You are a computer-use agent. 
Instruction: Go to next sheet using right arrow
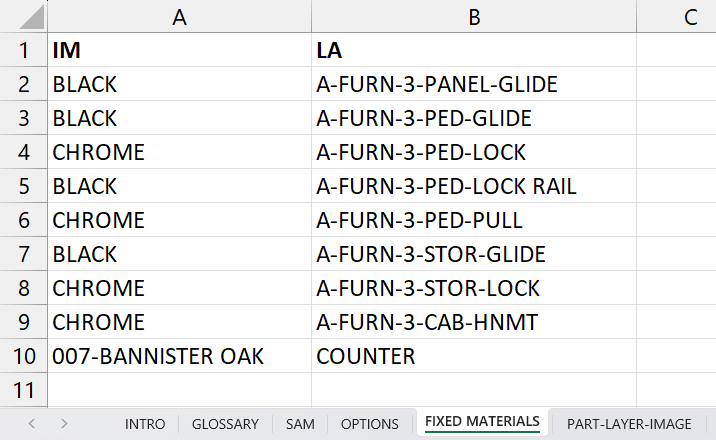[x=64, y=424]
